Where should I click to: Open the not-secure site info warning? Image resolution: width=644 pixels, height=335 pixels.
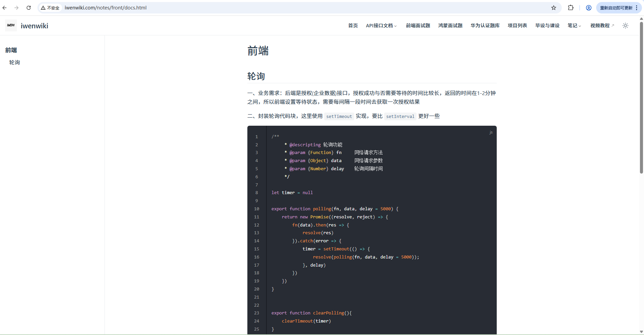tap(50, 8)
